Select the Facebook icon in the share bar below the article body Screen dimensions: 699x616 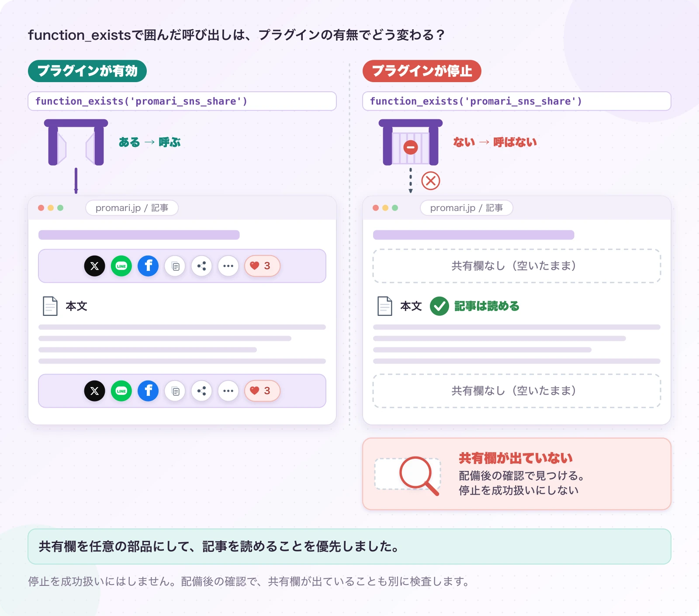pos(148,391)
